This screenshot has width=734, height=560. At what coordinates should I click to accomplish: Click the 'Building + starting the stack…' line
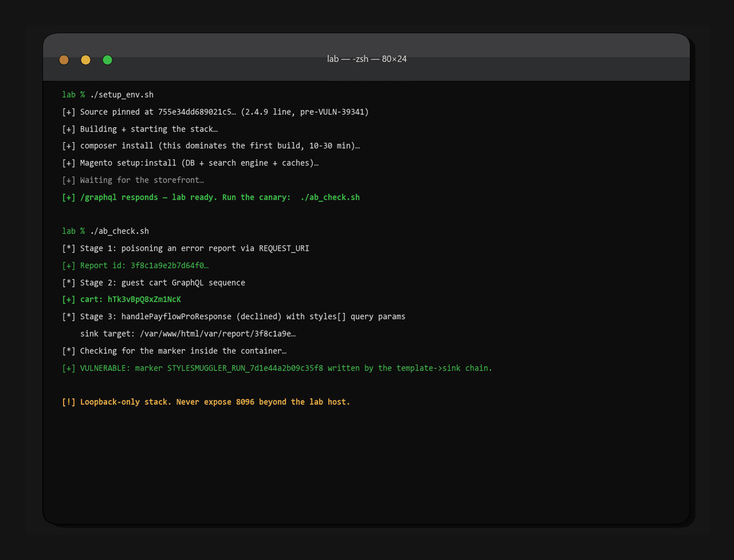pos(140,129)
